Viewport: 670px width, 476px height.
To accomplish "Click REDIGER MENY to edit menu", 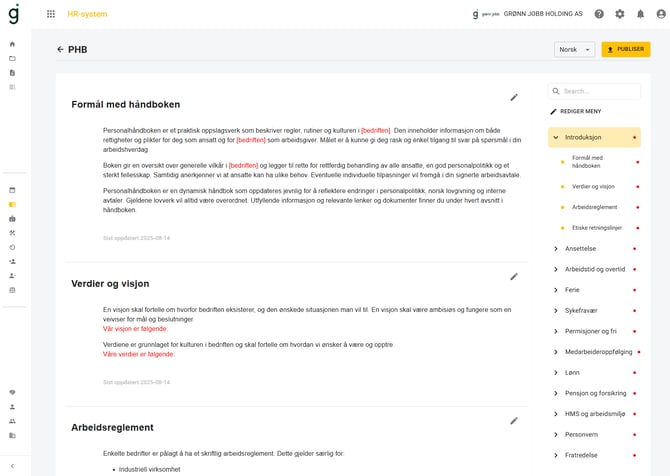I will click(x=576, y=112).
